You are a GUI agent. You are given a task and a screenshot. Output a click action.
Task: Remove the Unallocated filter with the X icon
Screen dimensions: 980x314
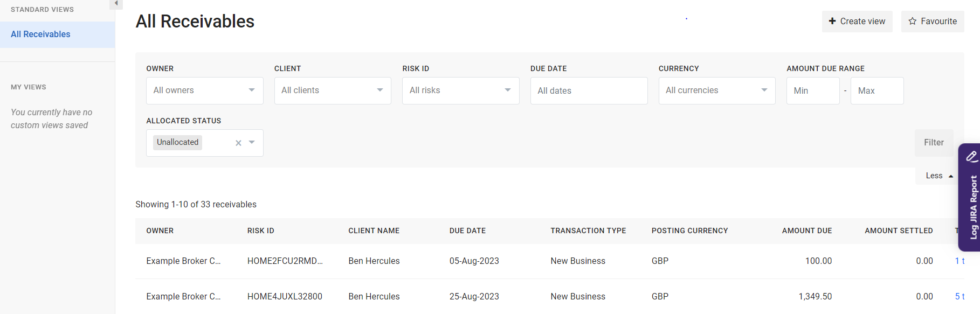click(x=238, y=143)
